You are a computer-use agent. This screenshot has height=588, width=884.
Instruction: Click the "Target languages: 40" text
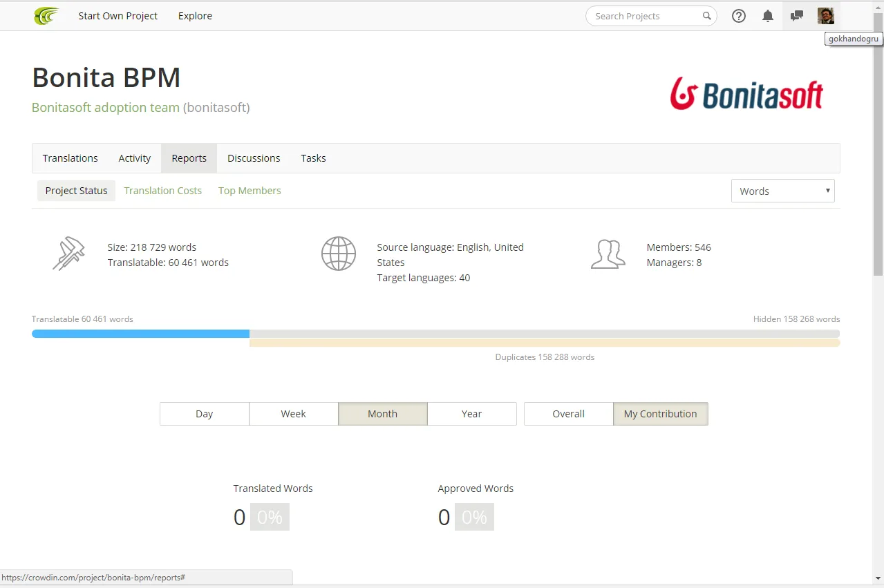(x=424, y=278)
